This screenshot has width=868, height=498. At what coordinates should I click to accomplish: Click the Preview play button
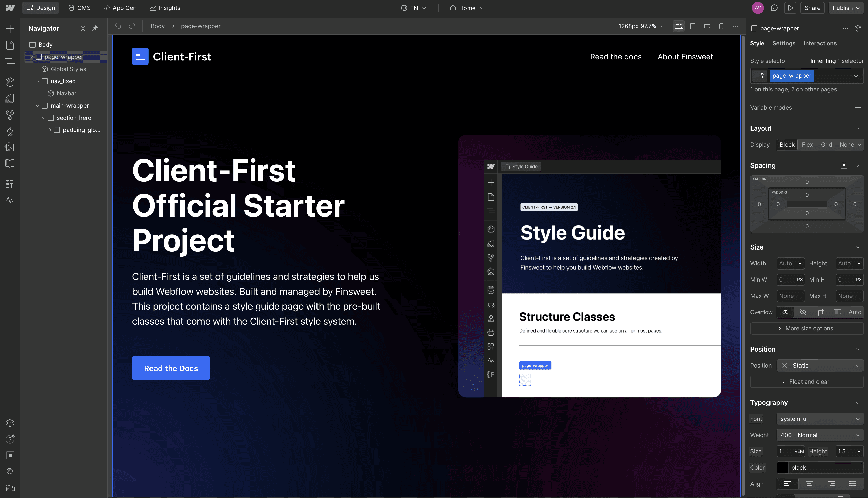pyautogui.click(x=790, y=8)
